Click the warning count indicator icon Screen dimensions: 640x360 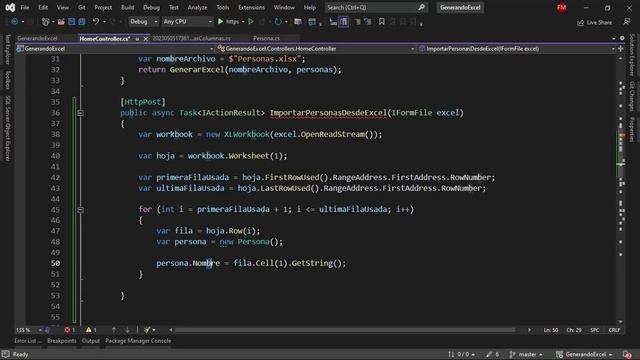pyautogui.click(x=89, y=330)
